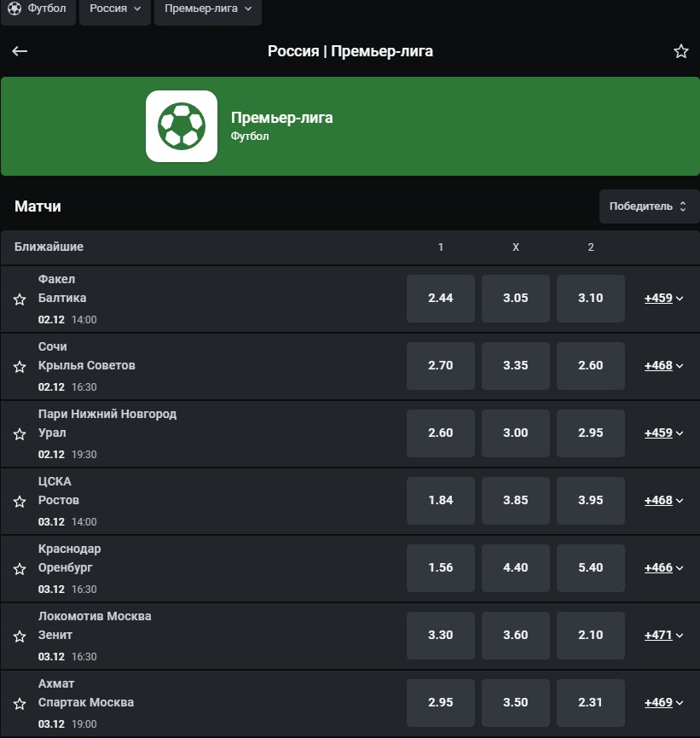The height and width of the screenshot is (738, 700).
Task: Bet on Сочи win at 2.70
Action: point(440,366)
